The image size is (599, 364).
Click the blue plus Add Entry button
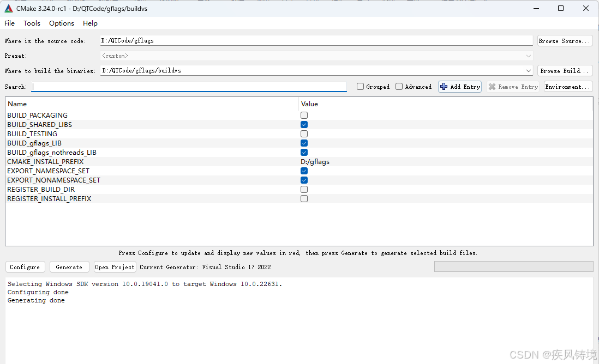coord(459,87)
